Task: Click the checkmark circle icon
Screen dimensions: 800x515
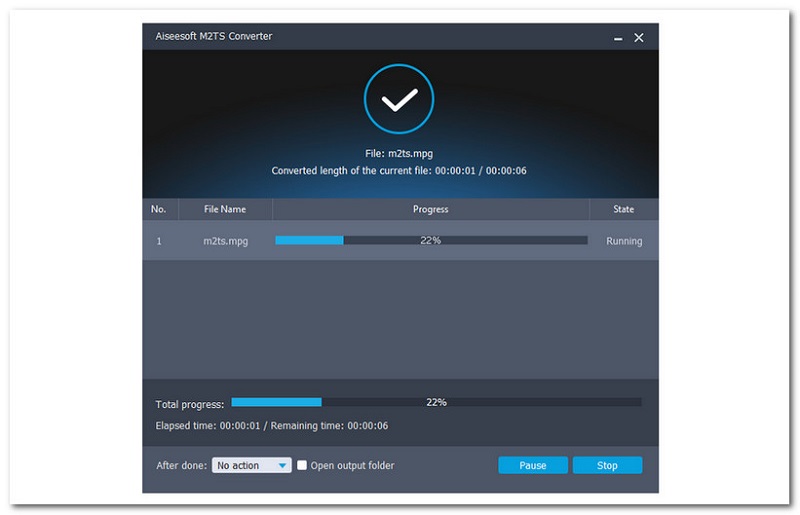Action: click(x=398, y=99)
